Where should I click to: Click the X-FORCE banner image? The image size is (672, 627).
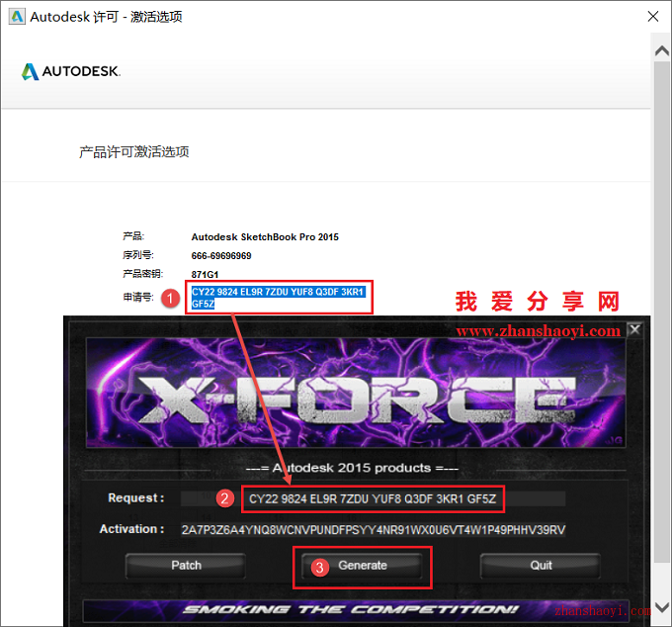click(x=356, y=393)
